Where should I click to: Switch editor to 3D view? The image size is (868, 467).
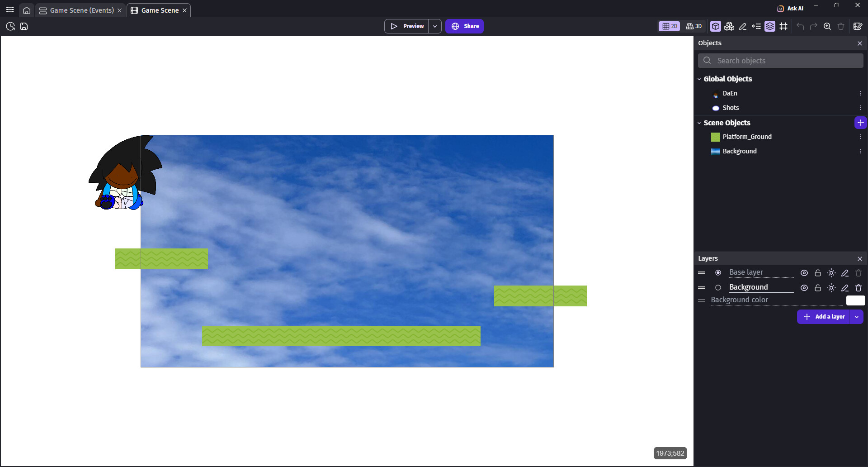point(694,26)
